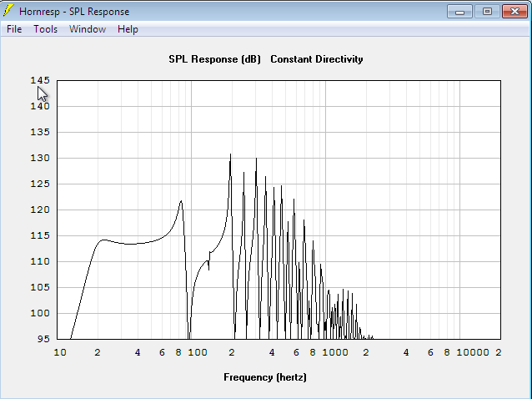Click the 145 dB axis value
The height and width of the screenshot is (399, 532).
point(40,80)
